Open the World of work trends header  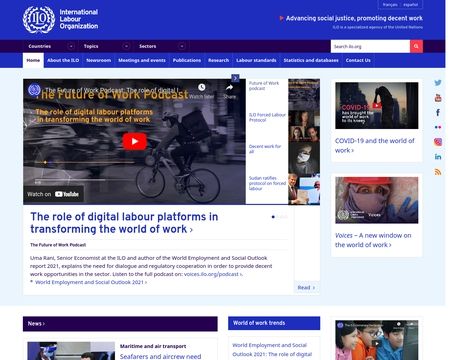pos(259,323)
